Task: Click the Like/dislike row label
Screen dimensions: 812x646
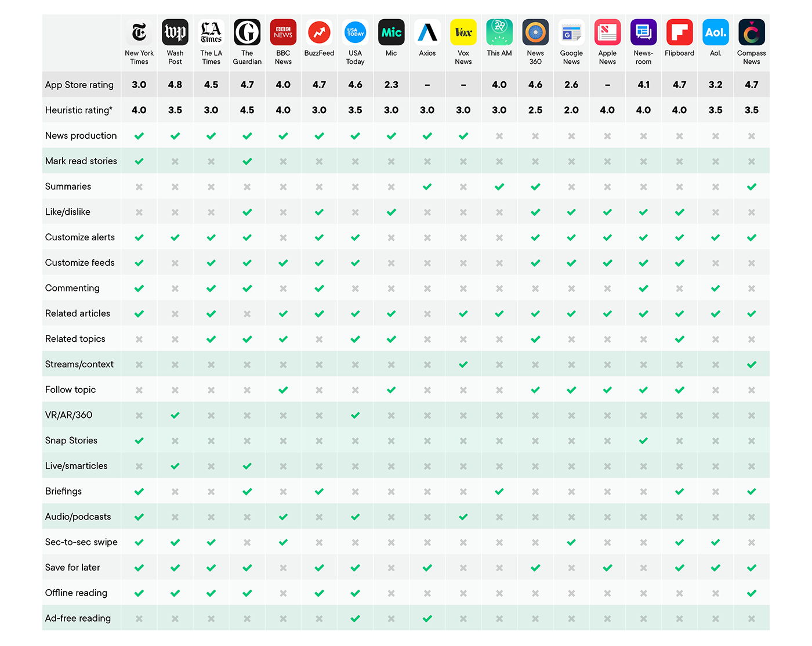Action: tap(68, 212)
